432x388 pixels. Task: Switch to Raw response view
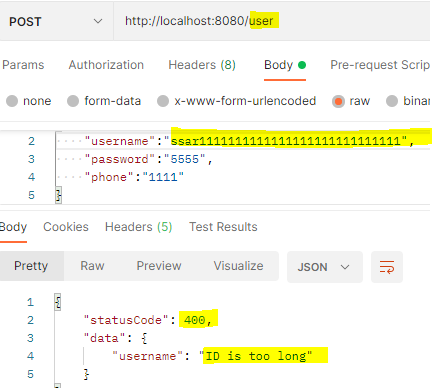(x=92, y=266)
